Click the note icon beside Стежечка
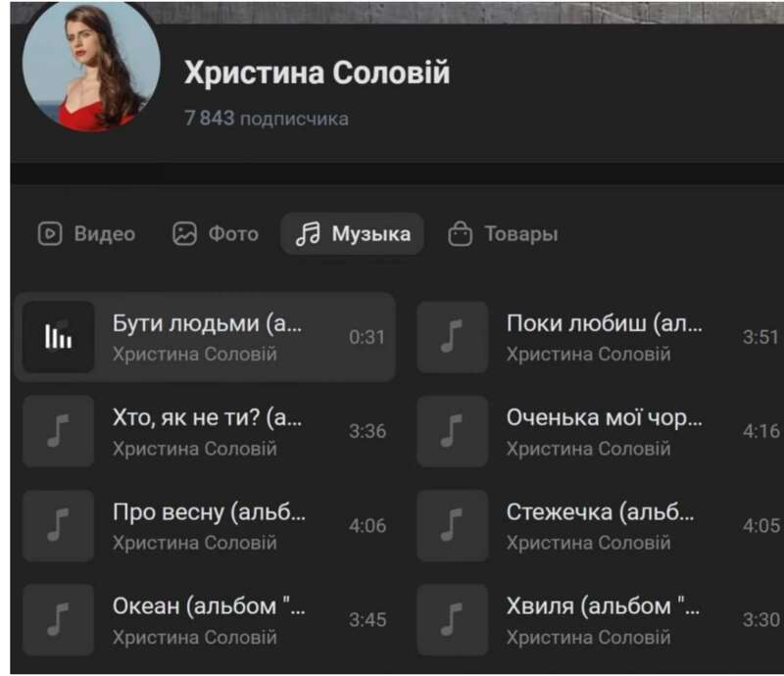784x676 pixels. (453, 525)
